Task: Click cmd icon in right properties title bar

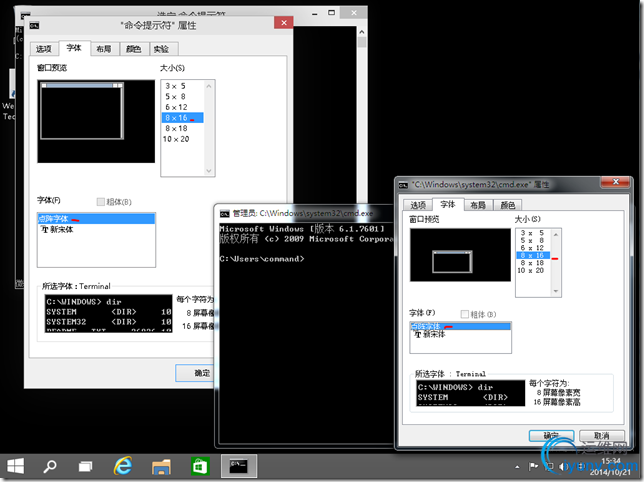Action: (403, 185)
